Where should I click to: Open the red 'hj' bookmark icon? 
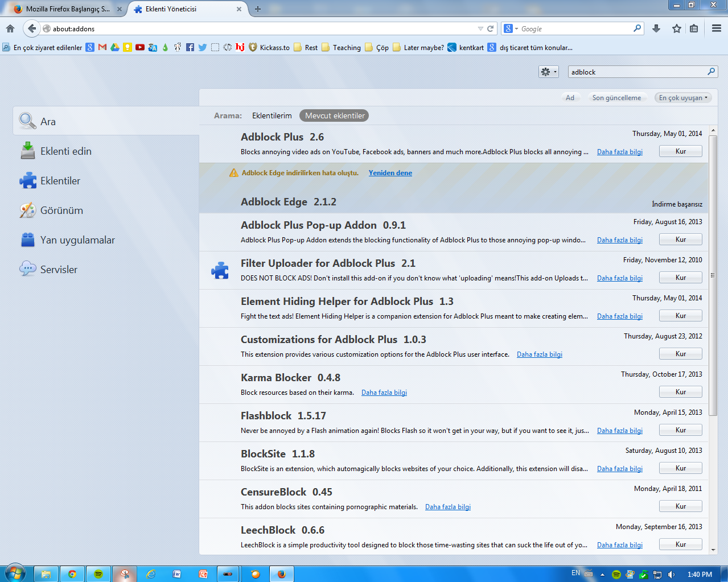tap(240, 47)
